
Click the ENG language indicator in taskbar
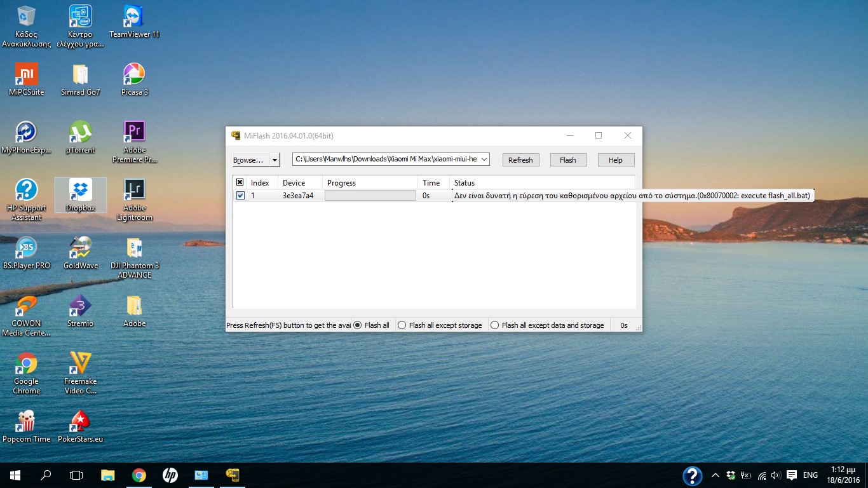point(810,475)
